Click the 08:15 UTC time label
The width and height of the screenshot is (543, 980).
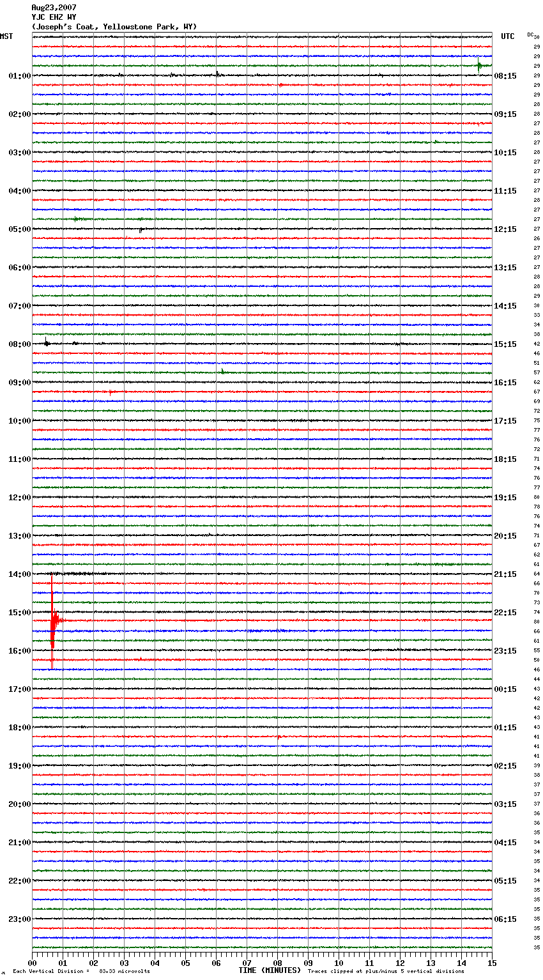pyautogui.click(x=505, y=76)
